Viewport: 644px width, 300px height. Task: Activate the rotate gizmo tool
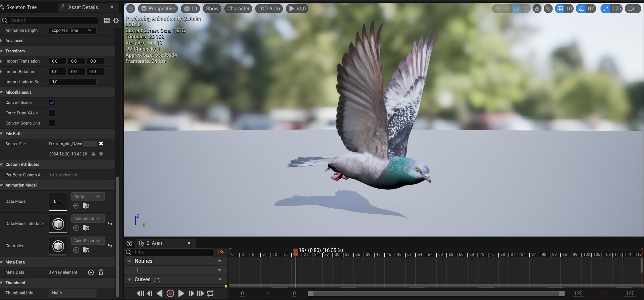tap(516, 9)
